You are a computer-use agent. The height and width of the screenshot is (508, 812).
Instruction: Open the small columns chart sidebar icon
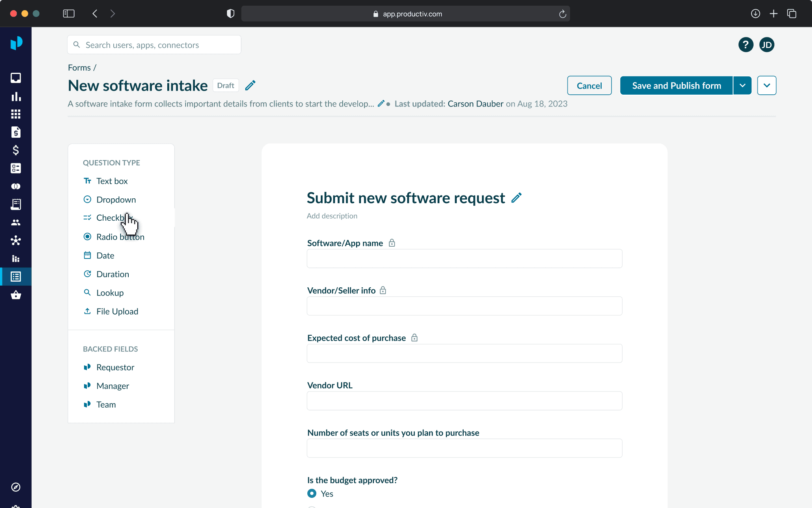(x=16, y=258)
